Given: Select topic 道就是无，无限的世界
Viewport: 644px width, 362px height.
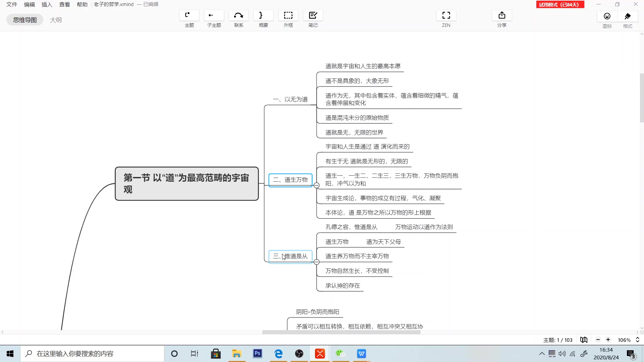Looking at the screenshot, I should click(x=354, y=132).
